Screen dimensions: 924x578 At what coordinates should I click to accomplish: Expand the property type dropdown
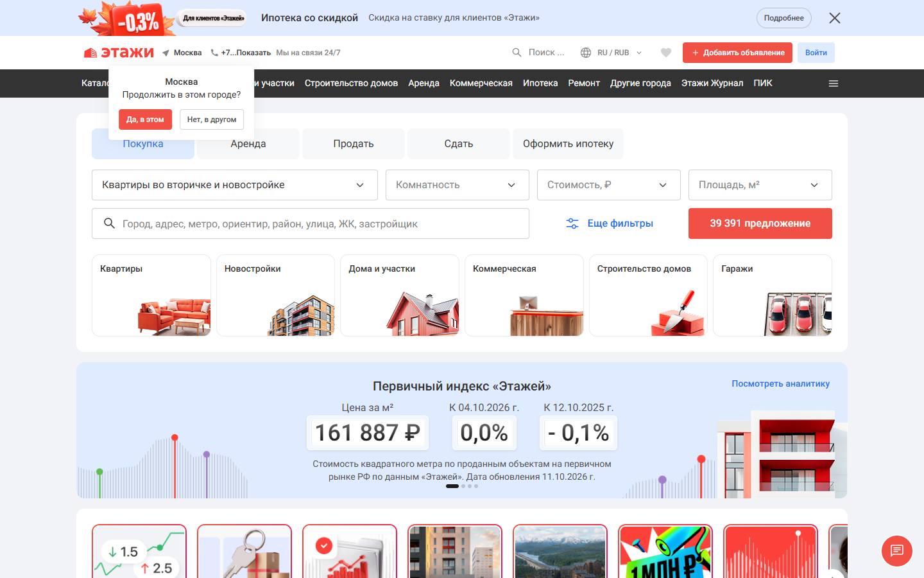click(x=235, y=185)
